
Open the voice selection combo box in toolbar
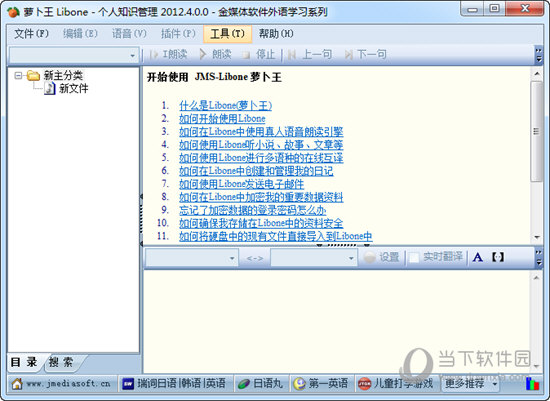click(74, 55)
